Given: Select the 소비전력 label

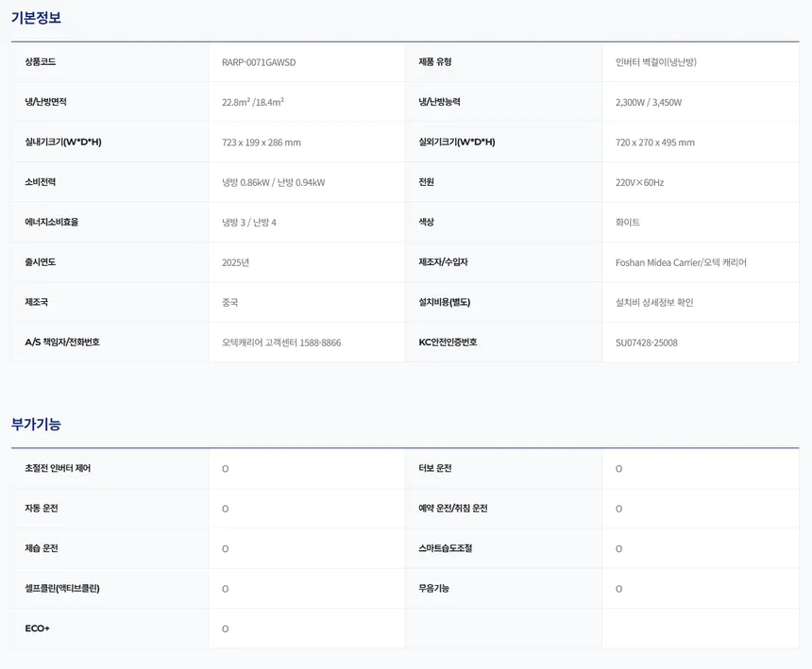Looking at the screenshot, I should coord(41,181).
